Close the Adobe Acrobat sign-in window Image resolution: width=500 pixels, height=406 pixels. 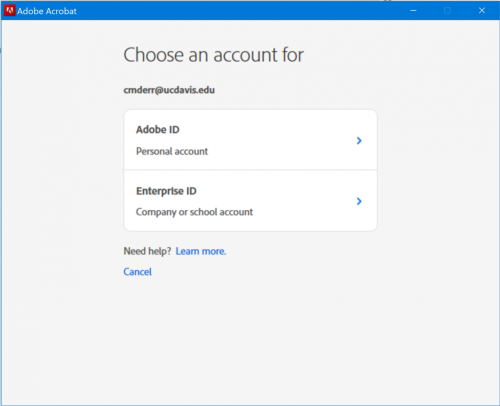(x=482, y=11)
